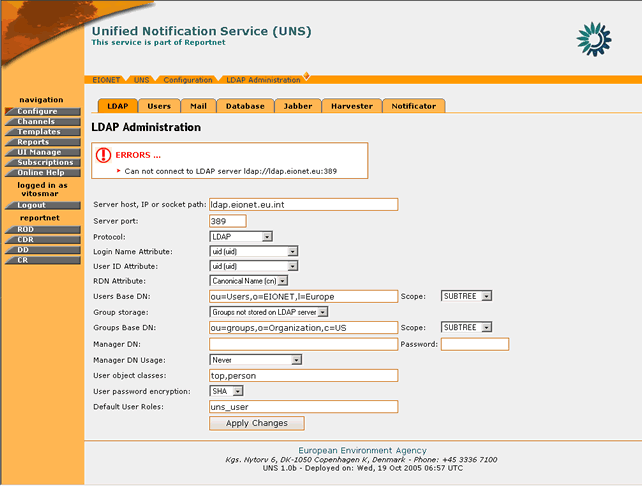Click the EEA flower logo icon
642x486 pixels.
[x=594, y=39]
